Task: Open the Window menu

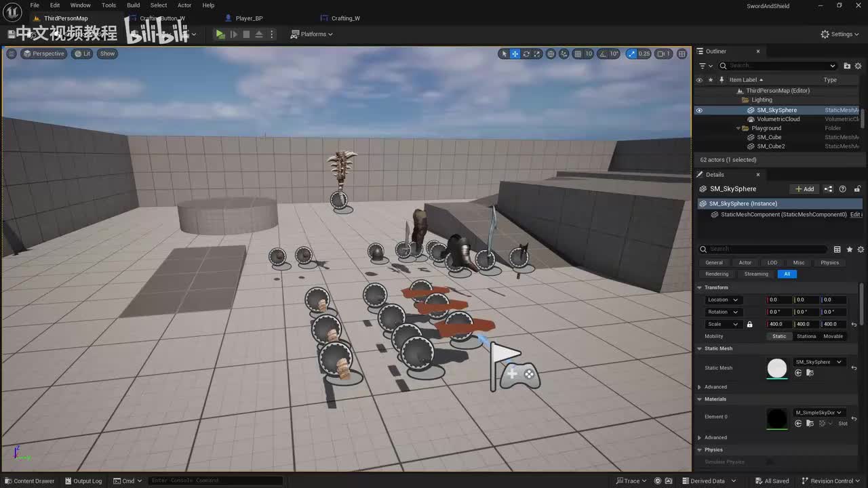Action: click(81, 5)
